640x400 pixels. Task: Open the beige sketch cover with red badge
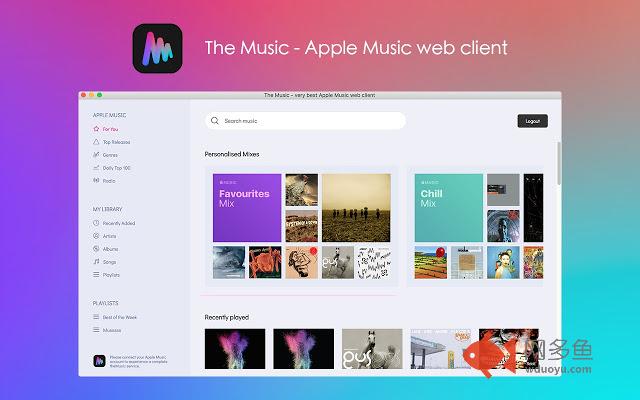pos(302,262)
